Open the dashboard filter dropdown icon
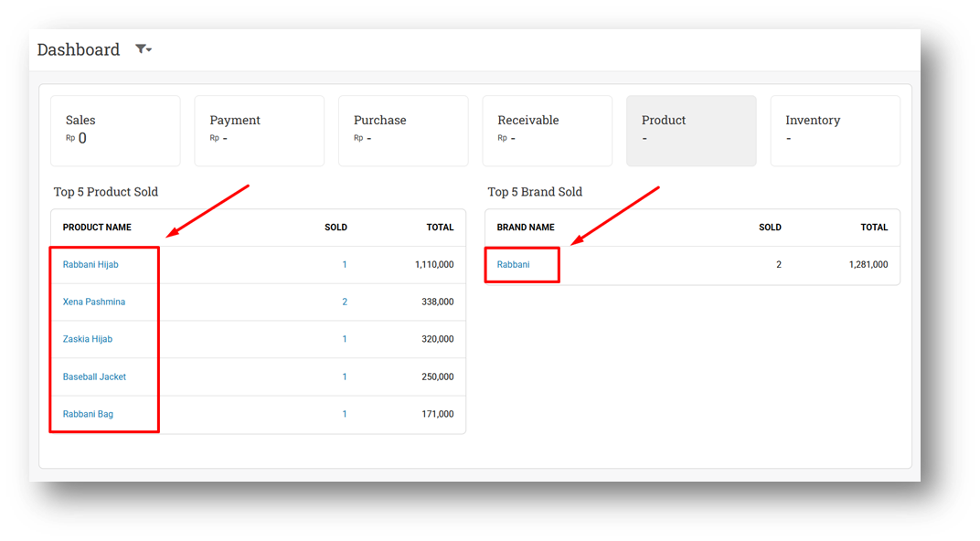980x541 pixels. [144, 49]
